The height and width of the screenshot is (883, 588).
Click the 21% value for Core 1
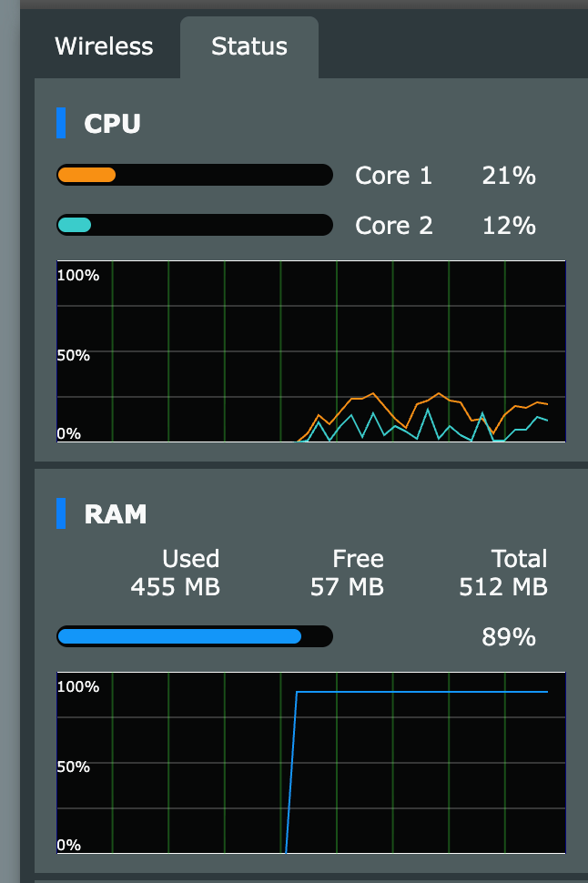tap(508, 176)
